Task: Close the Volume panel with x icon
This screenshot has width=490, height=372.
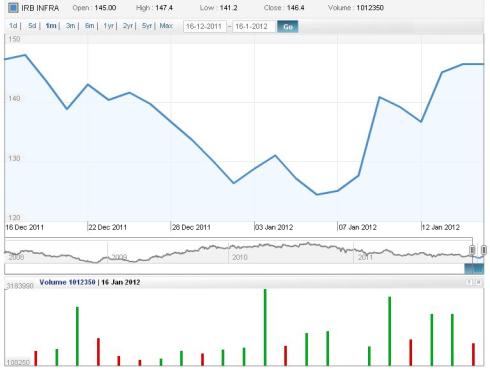Action: pos(479,282)
